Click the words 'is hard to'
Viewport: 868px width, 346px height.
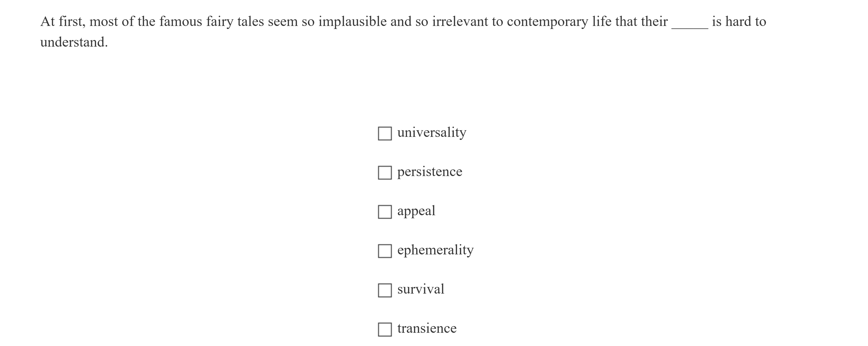739,22
